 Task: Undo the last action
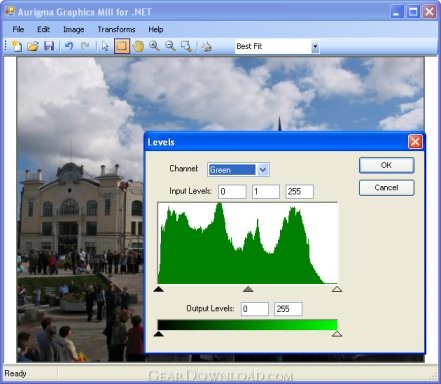click(x=69, y=46)
